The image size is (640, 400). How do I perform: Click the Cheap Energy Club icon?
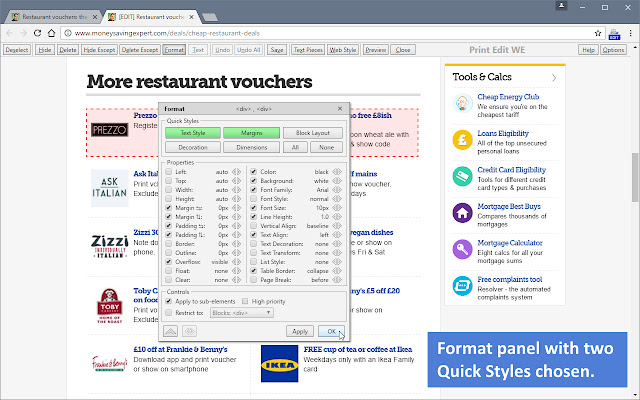463,103
